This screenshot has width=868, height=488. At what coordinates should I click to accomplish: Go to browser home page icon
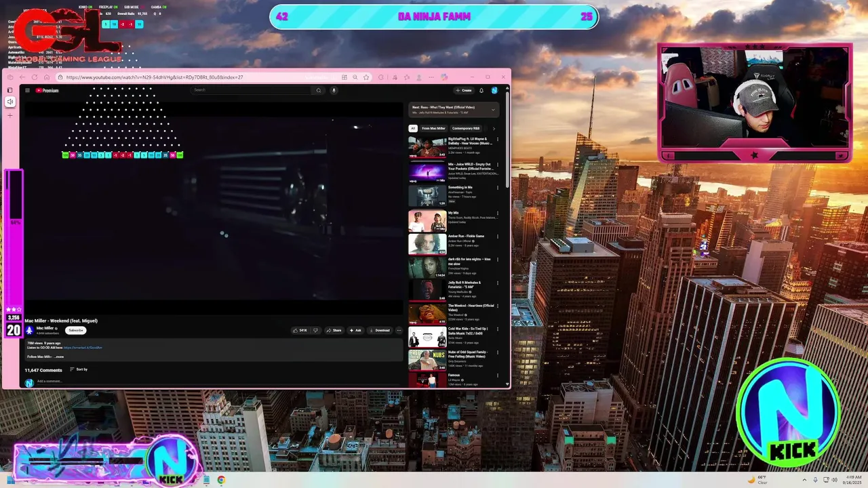[47, 77]
